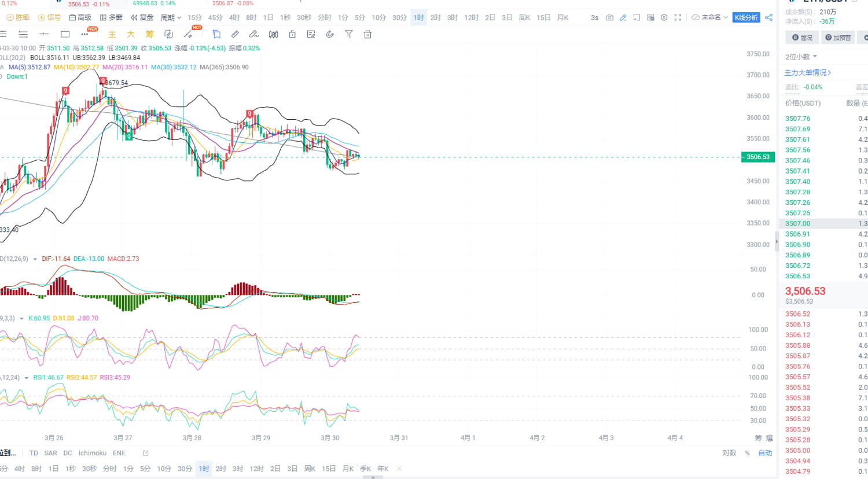Open 高级 advanced chart mode
This screenshot has height=479, width=868.
point(80,17)
